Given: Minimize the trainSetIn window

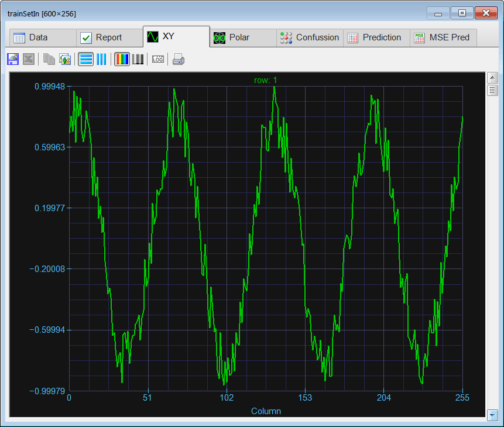Looking at the screenshot, I should pyautogui.click(x=438, y=13).
